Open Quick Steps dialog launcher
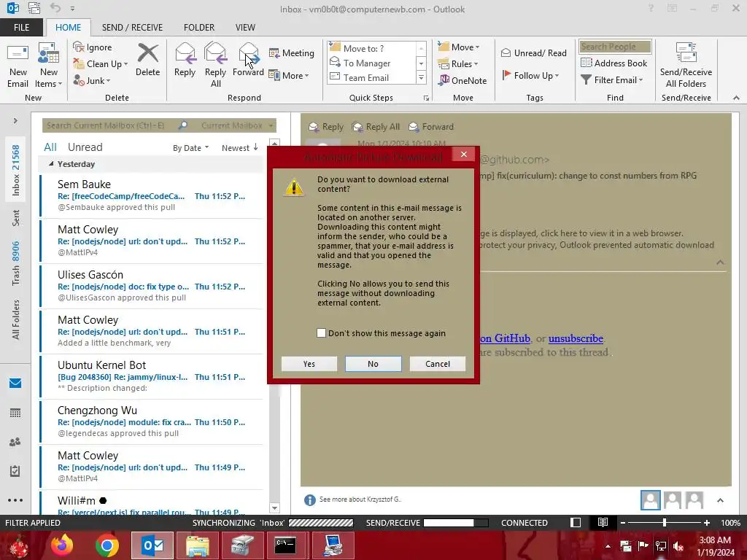747x560 pixels. pos(426,98)
